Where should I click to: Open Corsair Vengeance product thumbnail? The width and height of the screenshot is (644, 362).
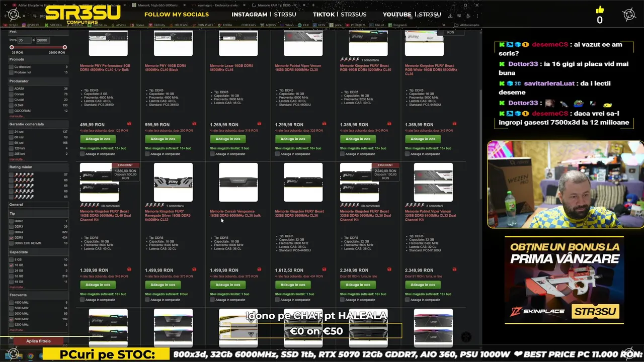238,182
